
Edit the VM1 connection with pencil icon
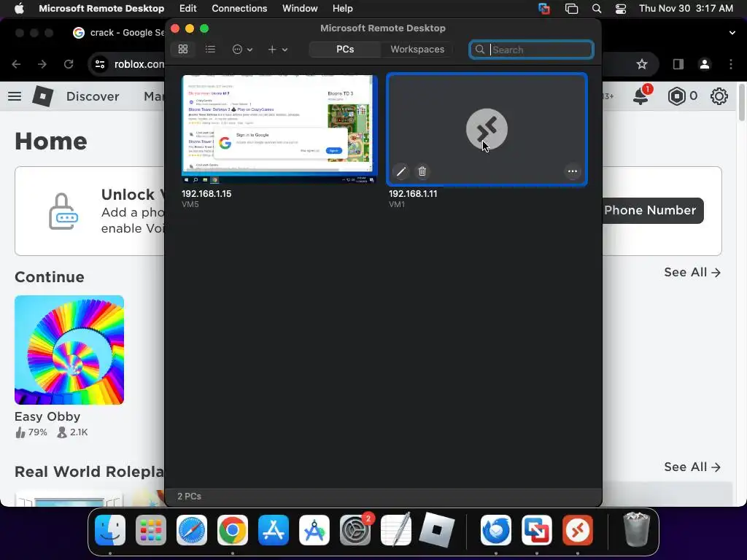401,171
